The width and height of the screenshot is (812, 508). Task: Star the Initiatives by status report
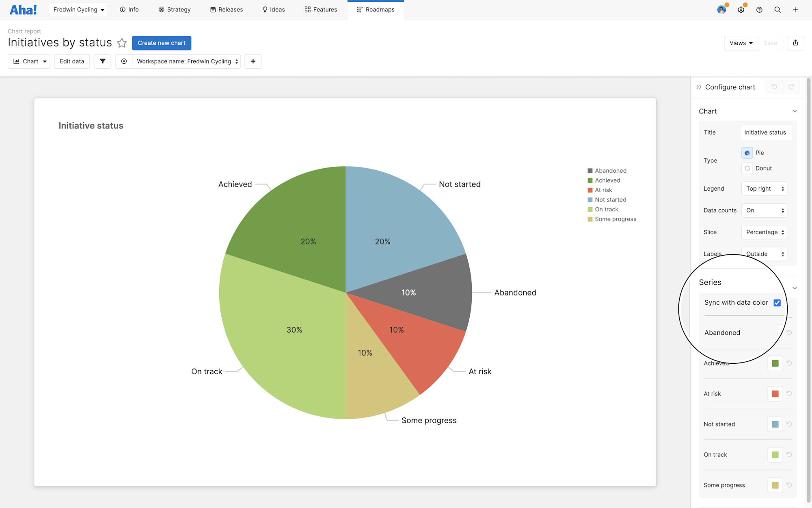[x=122, y=43]
